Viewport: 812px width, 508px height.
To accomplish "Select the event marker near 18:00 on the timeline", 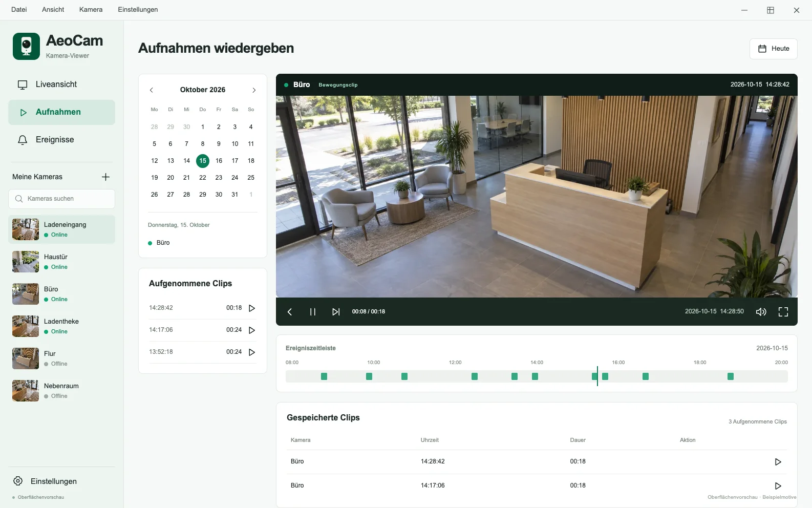I will (731, 376).
